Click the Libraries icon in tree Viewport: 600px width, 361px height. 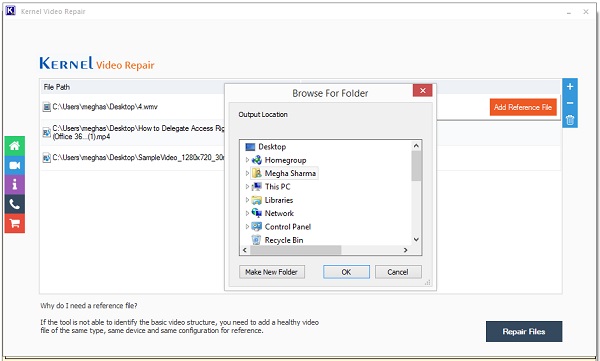point(256,200)
